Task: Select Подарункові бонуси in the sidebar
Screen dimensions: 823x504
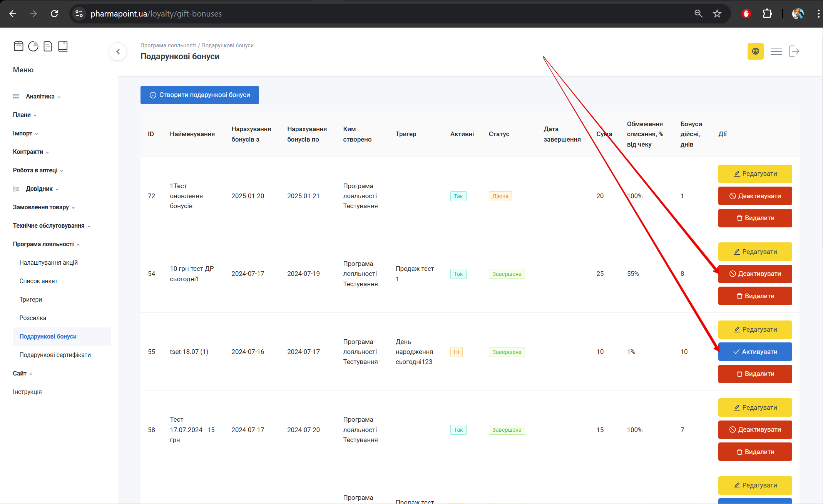Action: tap(62, 337)
